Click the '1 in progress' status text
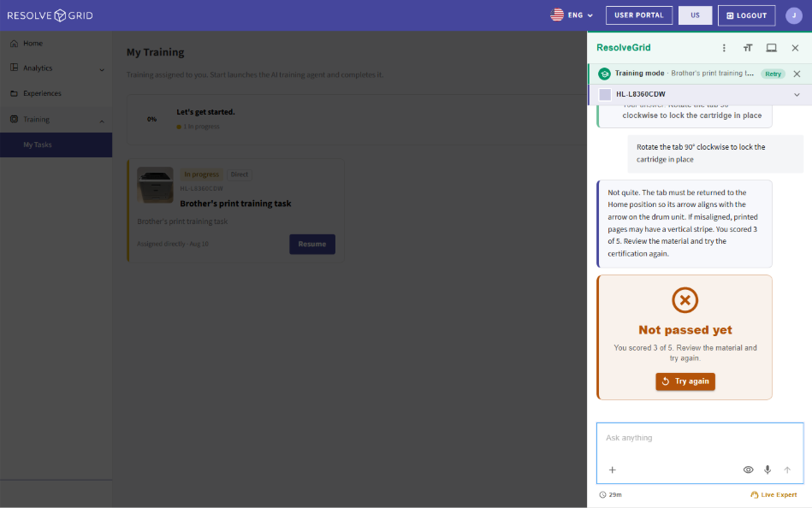The image size is (812, 508). (x=199, y=127)
